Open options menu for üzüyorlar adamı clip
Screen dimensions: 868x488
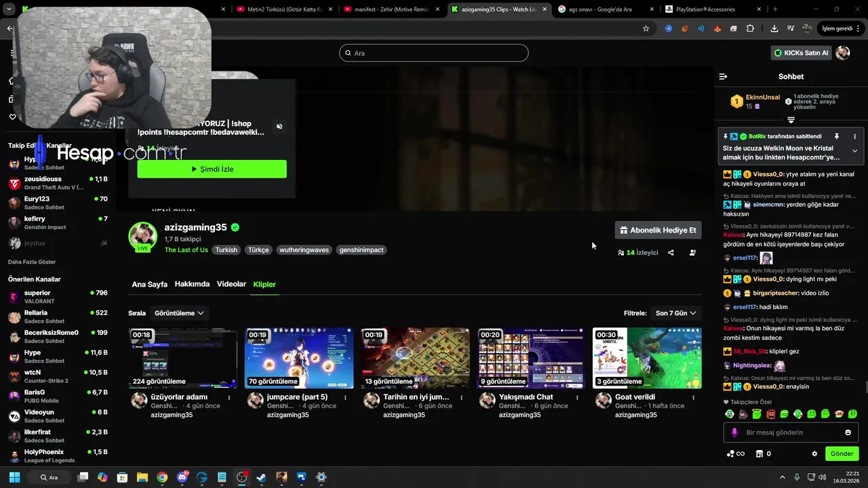[229, 397]
